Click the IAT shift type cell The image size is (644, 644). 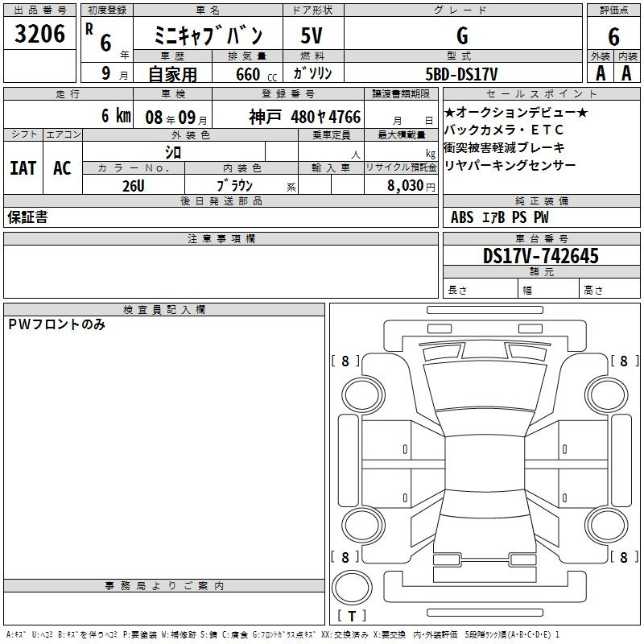click(23, 168)
